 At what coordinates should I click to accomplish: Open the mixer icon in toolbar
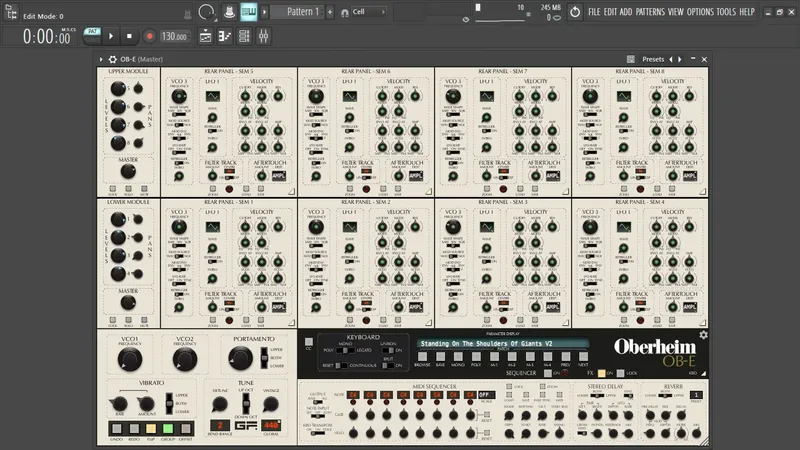click(x=263, y=36)
